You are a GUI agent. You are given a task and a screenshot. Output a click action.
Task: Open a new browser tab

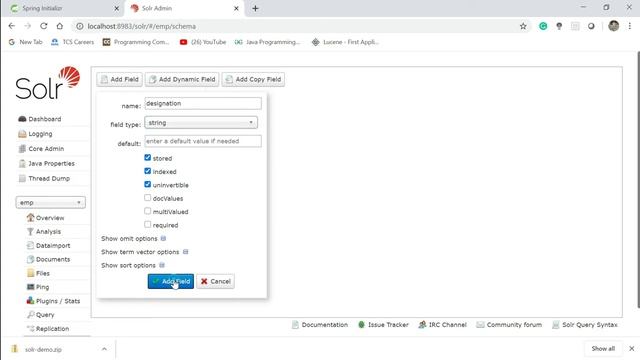(256, 8)
